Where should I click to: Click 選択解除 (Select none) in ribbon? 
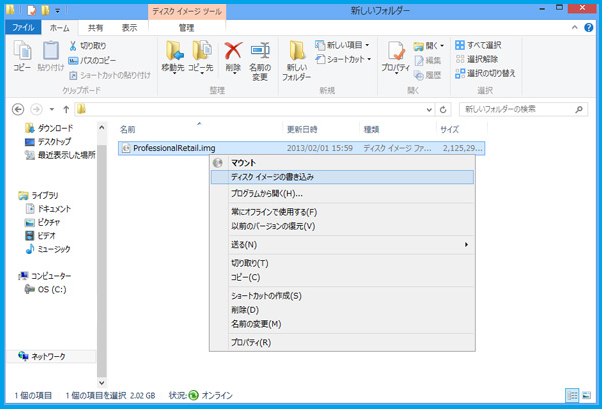click(477, 59)
